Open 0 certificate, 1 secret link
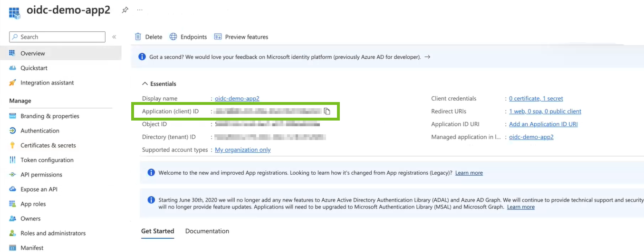 pyautogui.click(x=536, y=98)
